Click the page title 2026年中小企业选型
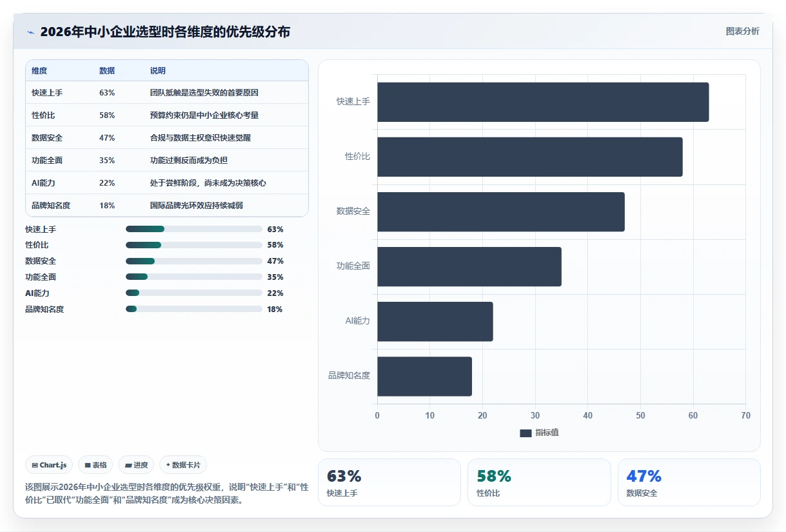The width and height of the screenshot is (786, 532). click(x=165, y=32)
